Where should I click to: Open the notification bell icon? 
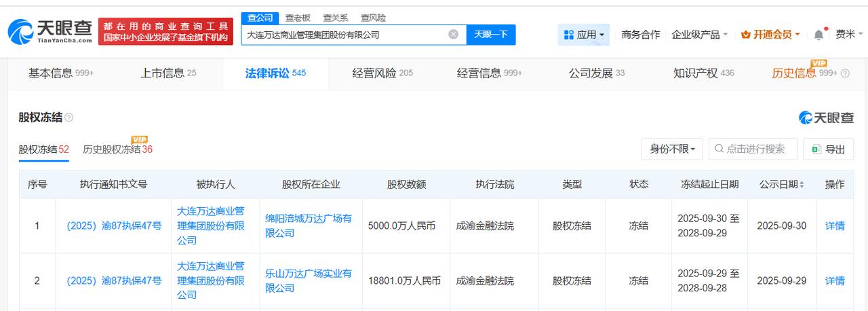[819, 35]
